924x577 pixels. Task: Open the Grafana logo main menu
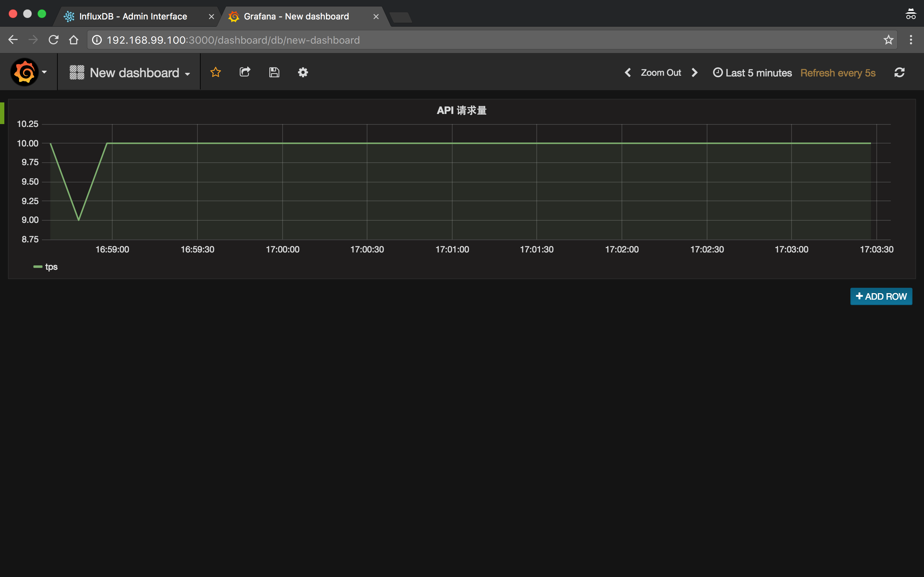click(x=25, y=72)
